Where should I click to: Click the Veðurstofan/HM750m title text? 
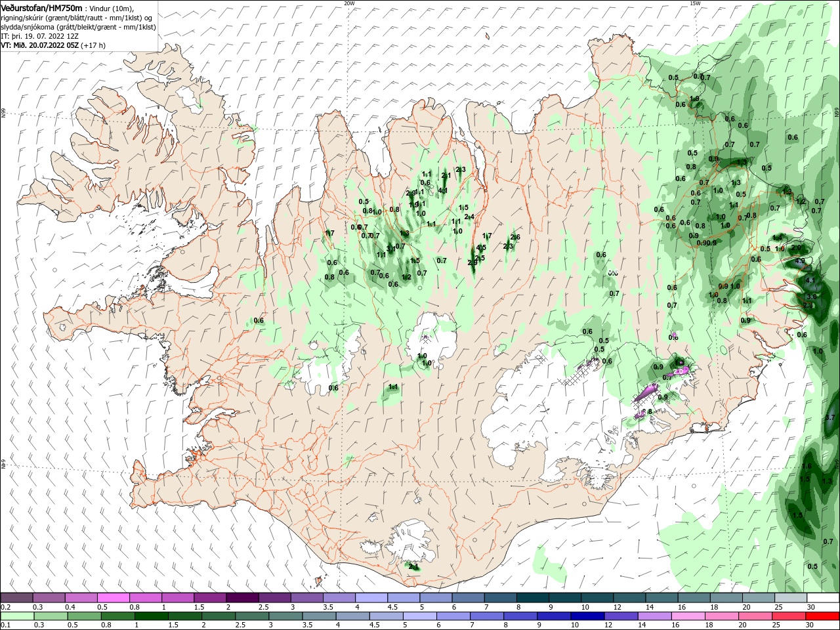click(41, 8)
